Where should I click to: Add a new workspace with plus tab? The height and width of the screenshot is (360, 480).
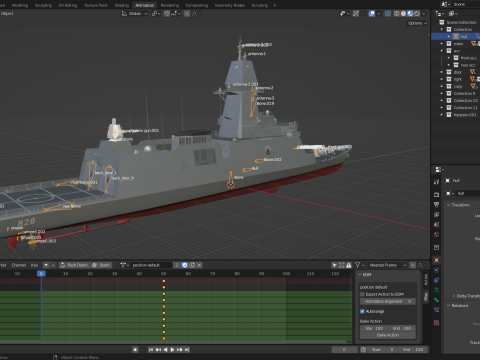[274, 5]
